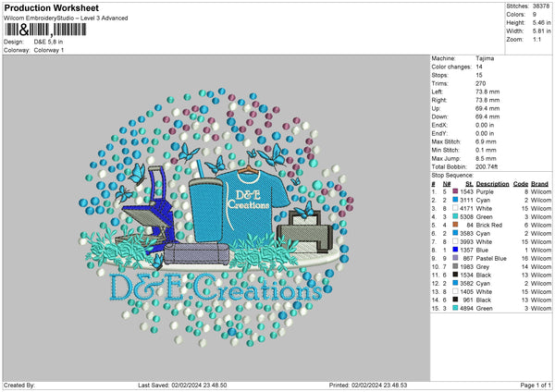The image size is (555, 392).
Task: Click the 'Stops:' label
Action: (x=439, y=75)
